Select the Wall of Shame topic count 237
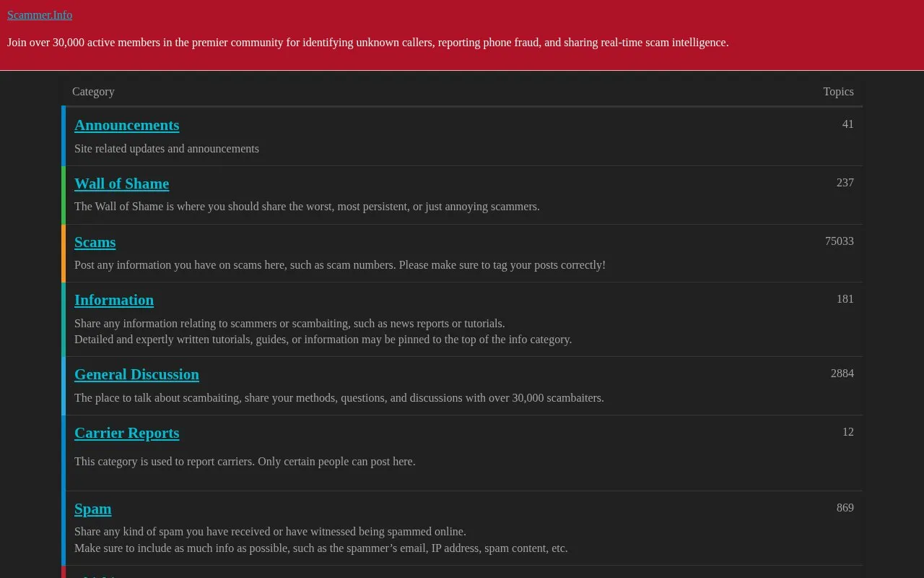Screen dimensions: 924x578 845,183
